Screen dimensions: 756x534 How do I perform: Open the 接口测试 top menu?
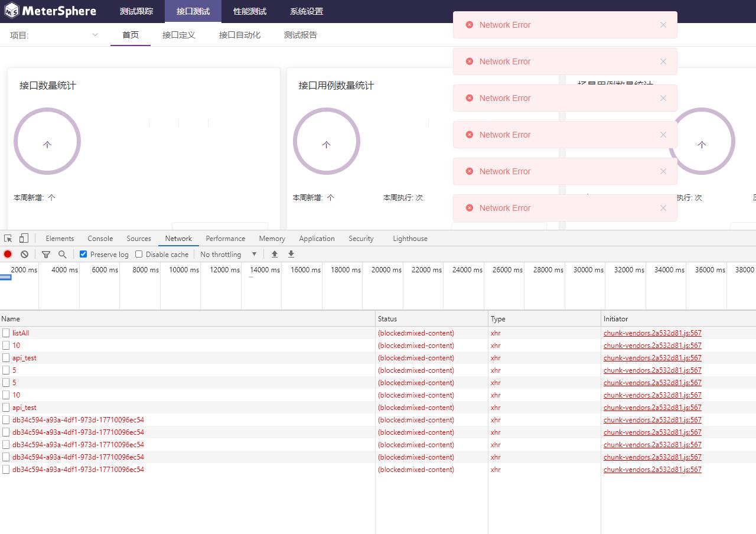tap(193, 11)
